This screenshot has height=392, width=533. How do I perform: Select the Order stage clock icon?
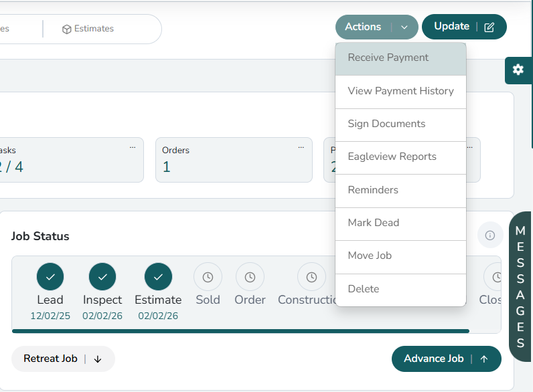click(x=250, y=276)
